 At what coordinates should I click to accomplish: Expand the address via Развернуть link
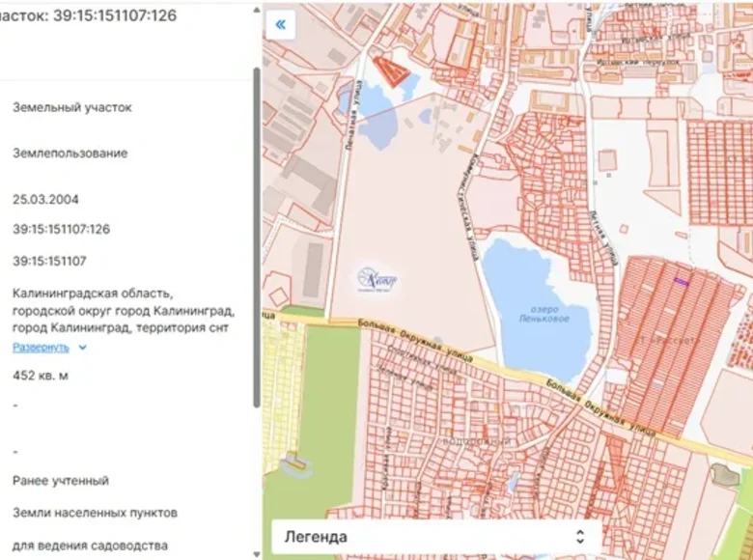41,347
